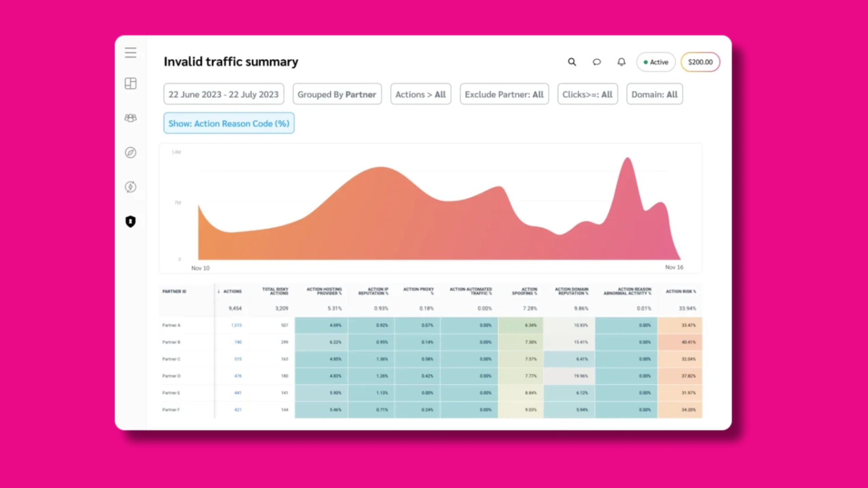Select the compass discover icon in the sidebar

click(130, 153)
